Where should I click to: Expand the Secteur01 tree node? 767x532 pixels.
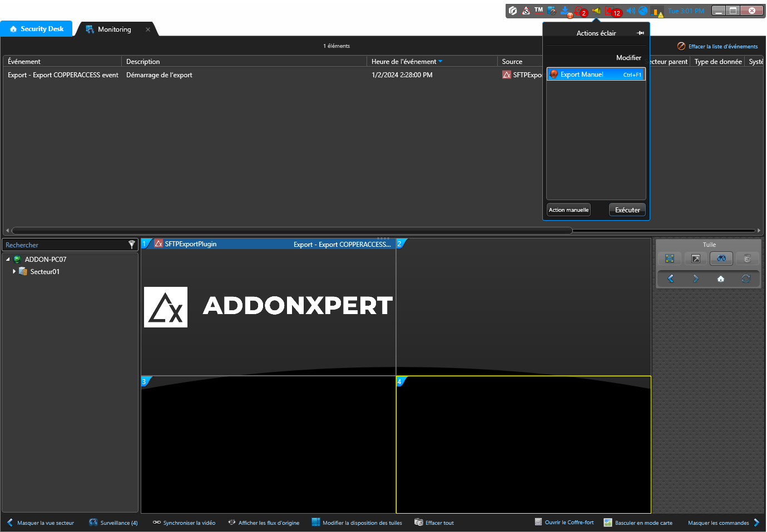tap(14, 272)
